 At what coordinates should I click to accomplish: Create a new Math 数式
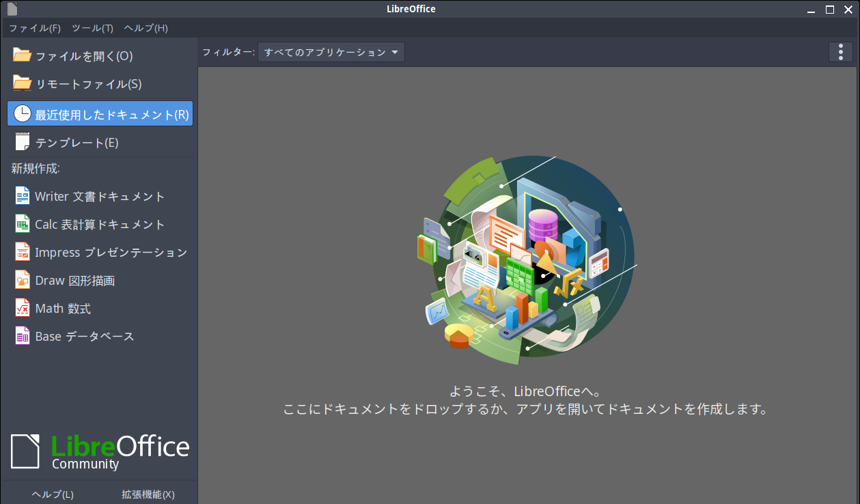tap(100, 308)
